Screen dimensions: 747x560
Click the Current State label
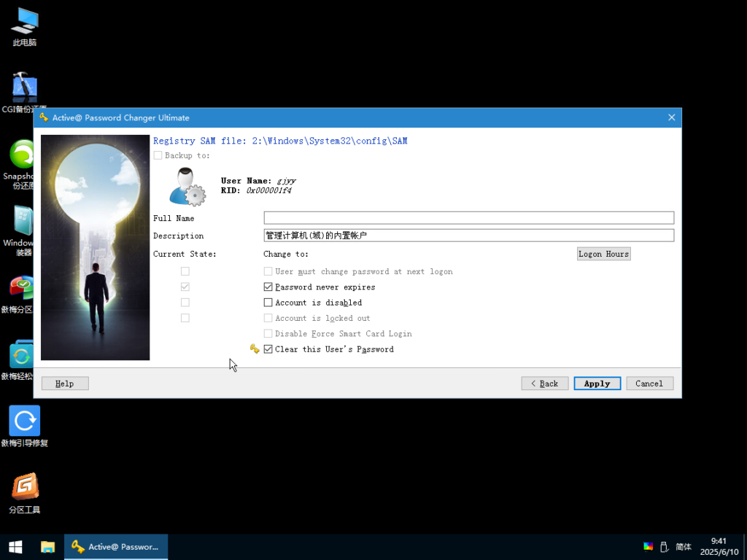point(185,254)
